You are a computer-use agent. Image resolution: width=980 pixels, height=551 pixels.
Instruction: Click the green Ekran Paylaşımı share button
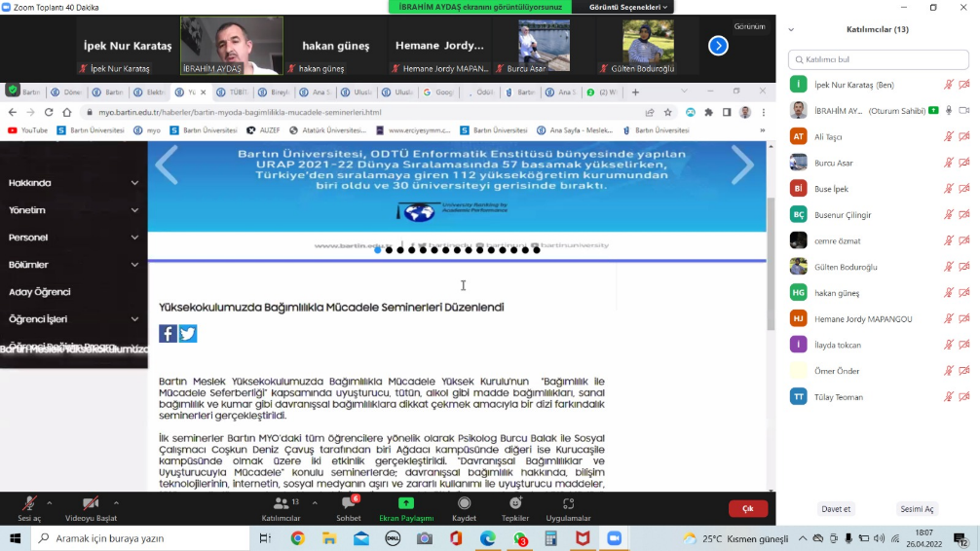(406, 504)
